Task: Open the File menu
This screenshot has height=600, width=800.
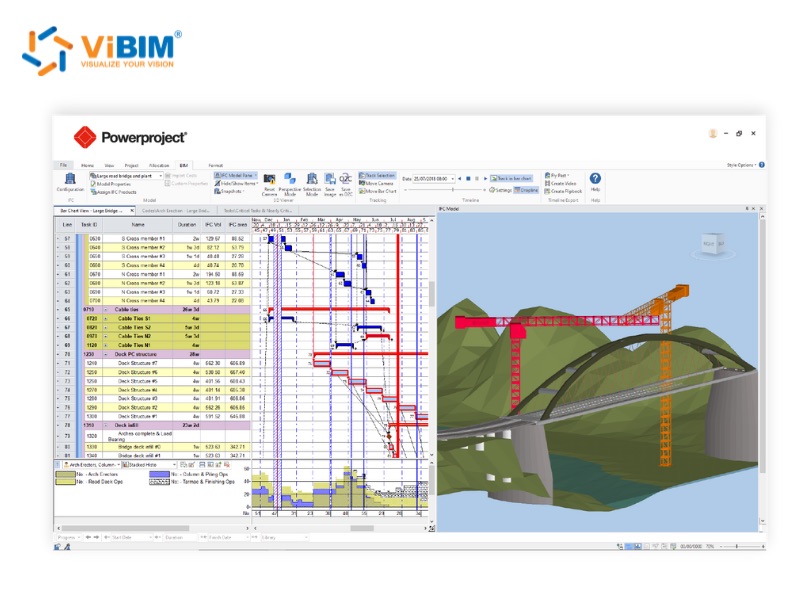Action: tap(63, 165)
